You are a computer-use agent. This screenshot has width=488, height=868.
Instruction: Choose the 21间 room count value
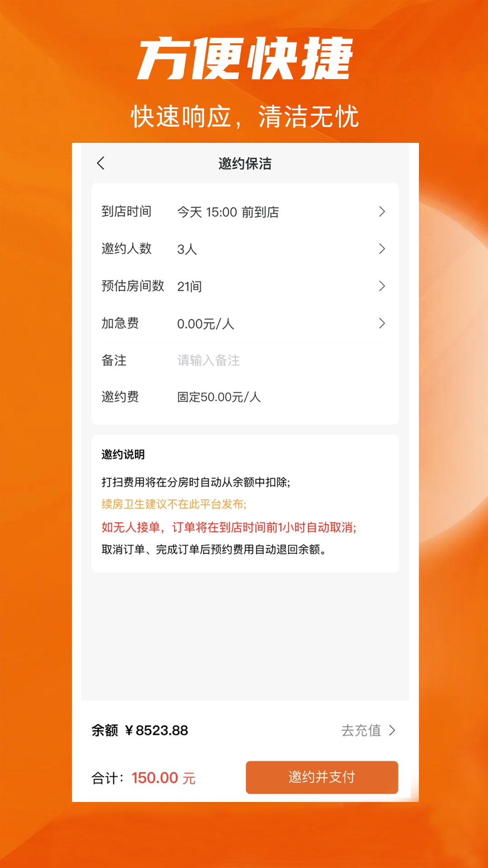click(189, 286)
